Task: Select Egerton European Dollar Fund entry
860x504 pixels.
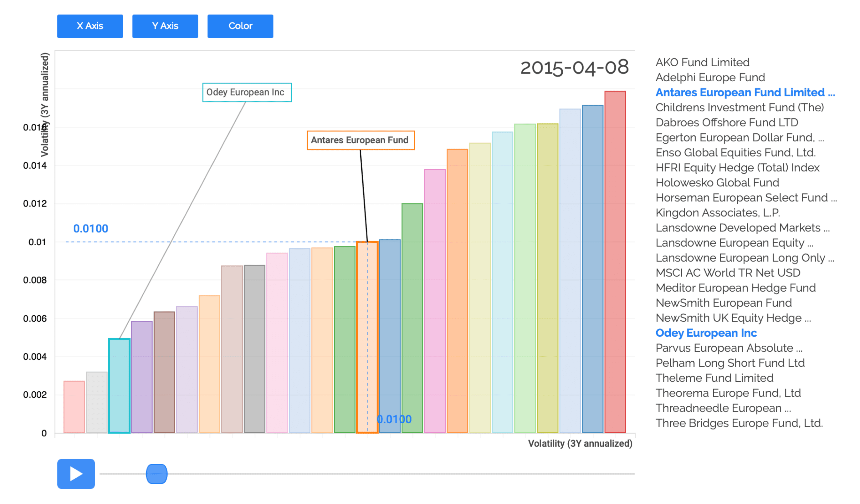Action: 740,138
